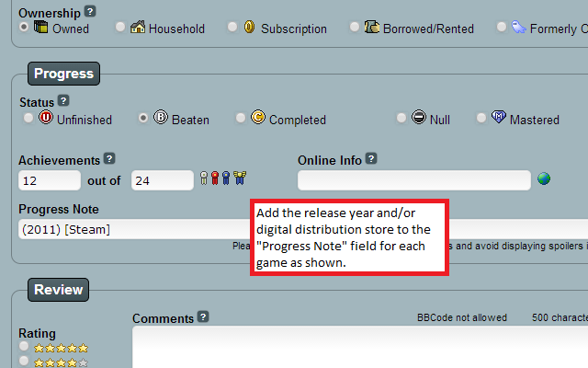Set status to Mastered radio button

click(x=481, y=118)
